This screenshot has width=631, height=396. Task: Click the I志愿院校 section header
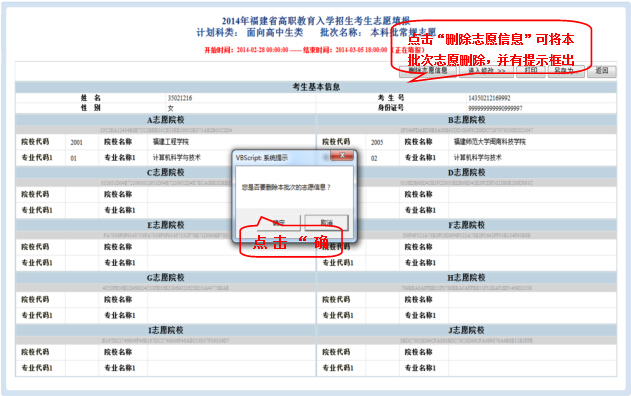point(165,330)
